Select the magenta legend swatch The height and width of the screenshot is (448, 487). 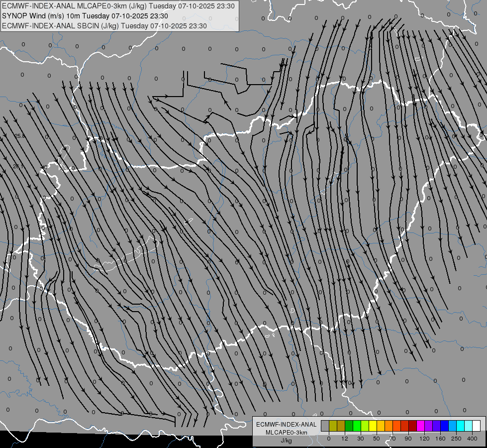(x=421, y=426)
